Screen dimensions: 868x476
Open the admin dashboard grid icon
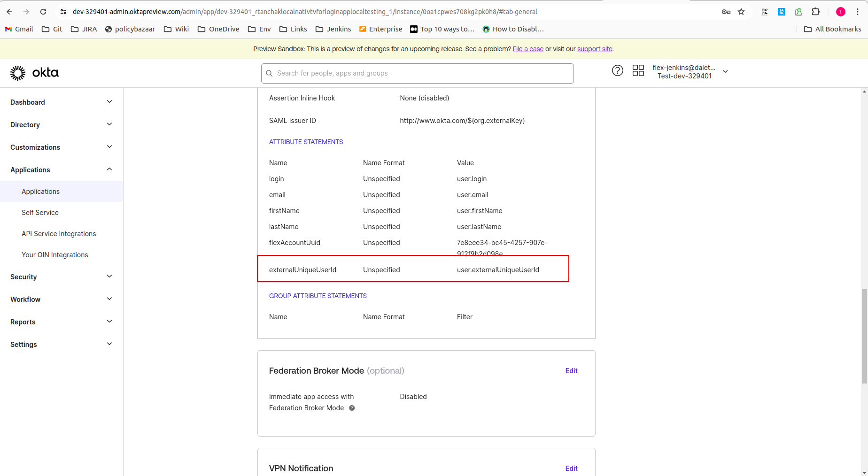coord(638,70)
